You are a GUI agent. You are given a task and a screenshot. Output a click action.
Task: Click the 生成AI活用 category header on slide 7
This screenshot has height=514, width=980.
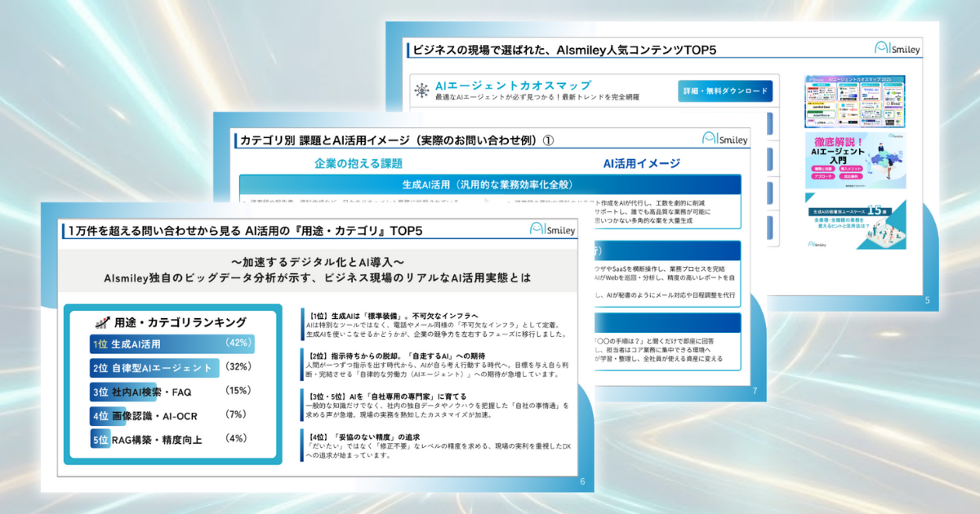[489, 184]
